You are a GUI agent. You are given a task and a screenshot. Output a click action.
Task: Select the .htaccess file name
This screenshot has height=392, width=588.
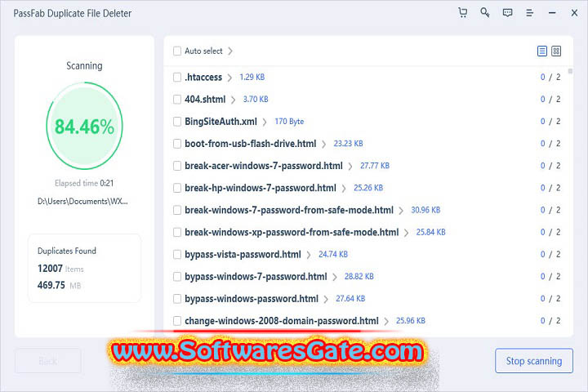[203, 77]
